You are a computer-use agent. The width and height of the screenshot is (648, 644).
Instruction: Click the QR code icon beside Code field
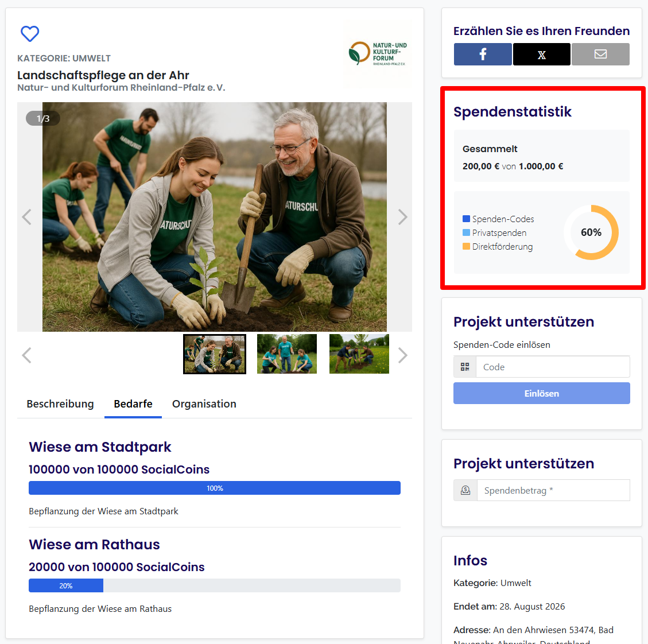pos(465,367)
